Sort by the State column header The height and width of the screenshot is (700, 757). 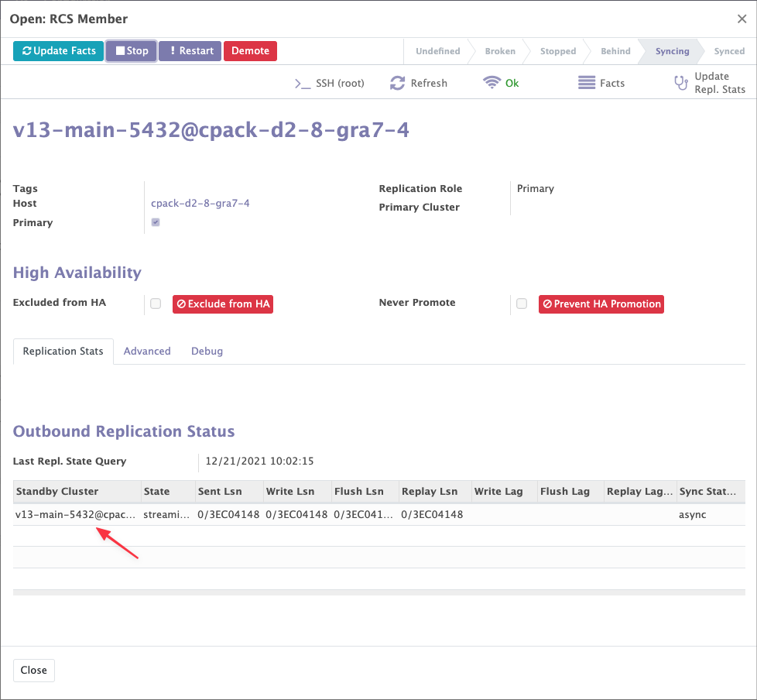click(168, 491)
